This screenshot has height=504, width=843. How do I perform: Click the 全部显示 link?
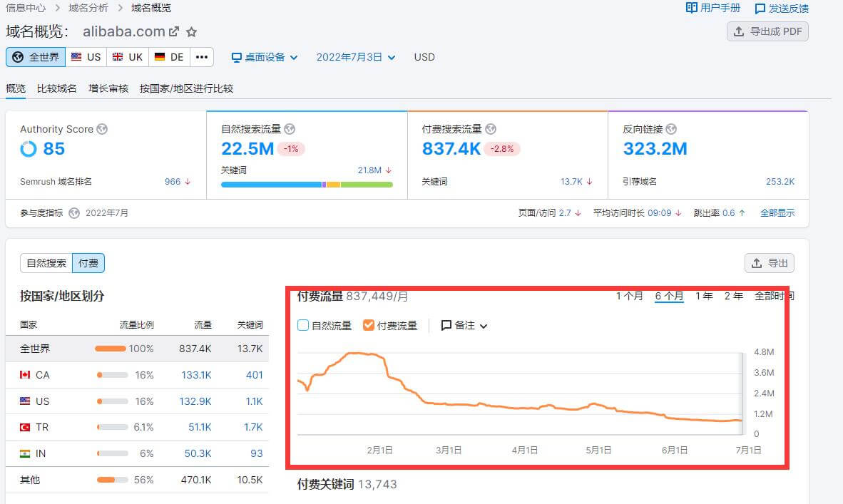click(777, 213)
